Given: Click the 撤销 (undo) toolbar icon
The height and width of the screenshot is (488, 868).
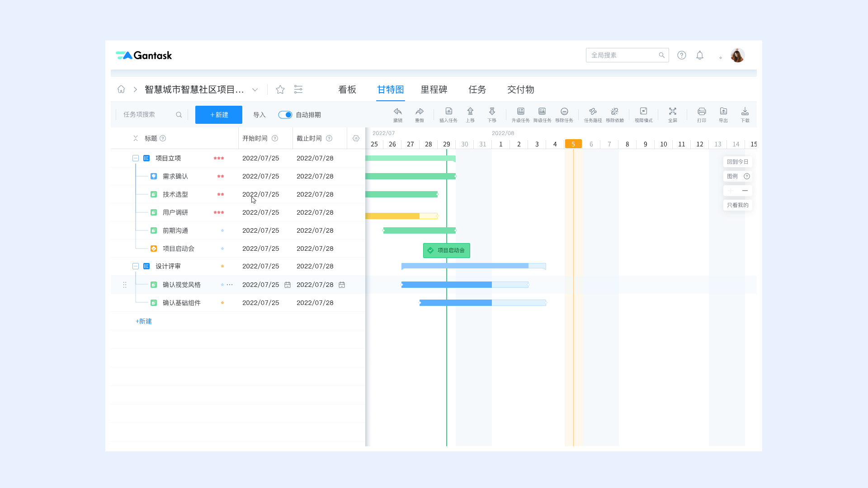Looking at the screenshot, I should (398, 111).
